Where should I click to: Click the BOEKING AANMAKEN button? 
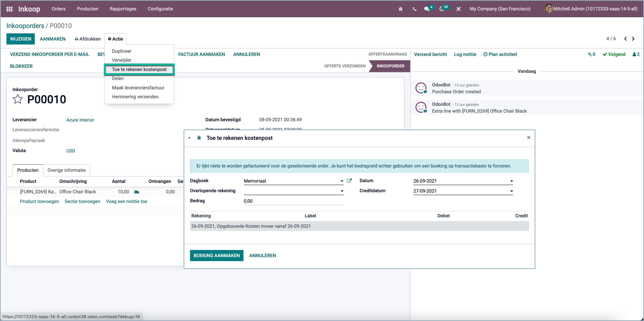click(x=217, y=256)
